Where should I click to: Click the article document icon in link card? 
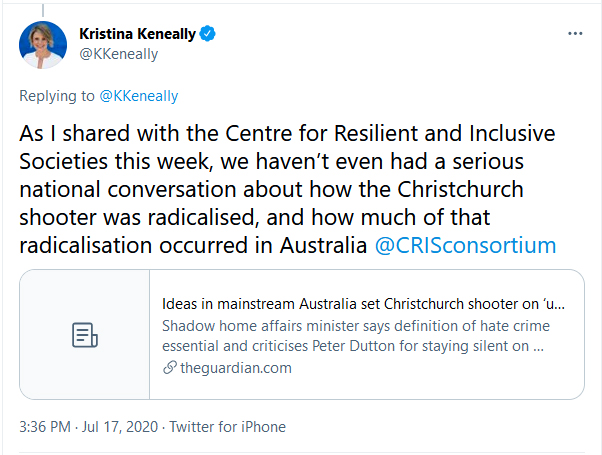[x=84, y=335]
